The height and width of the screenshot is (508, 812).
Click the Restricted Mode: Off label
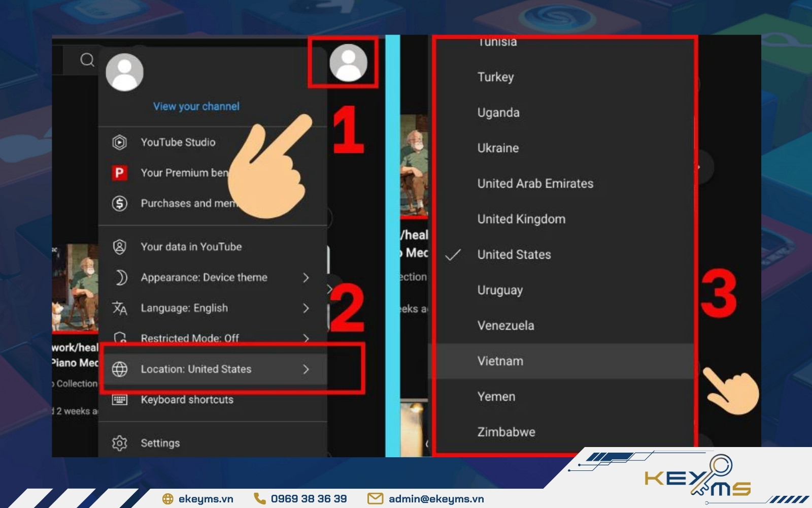pyautogui.click(x=190, y=338)
